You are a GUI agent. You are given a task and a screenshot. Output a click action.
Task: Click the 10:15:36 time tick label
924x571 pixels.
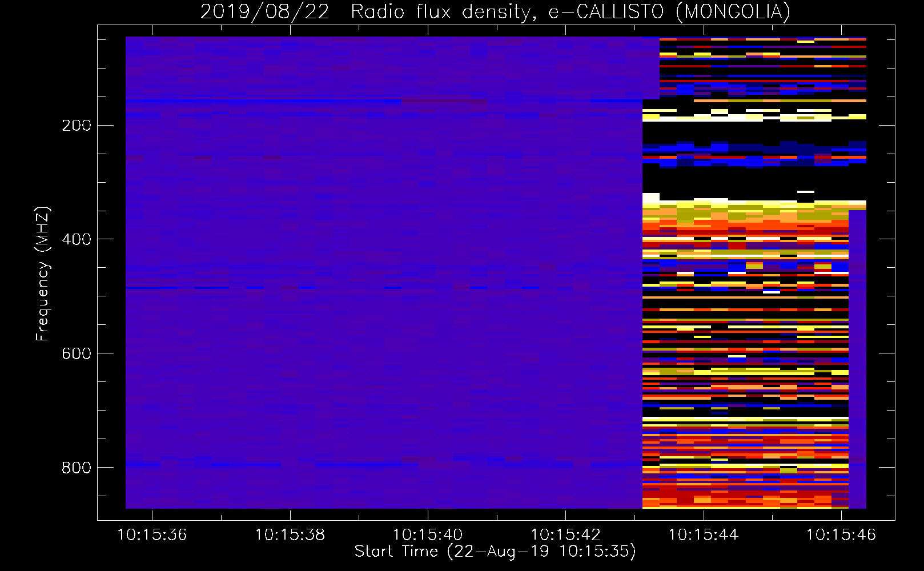pos(152,535)
